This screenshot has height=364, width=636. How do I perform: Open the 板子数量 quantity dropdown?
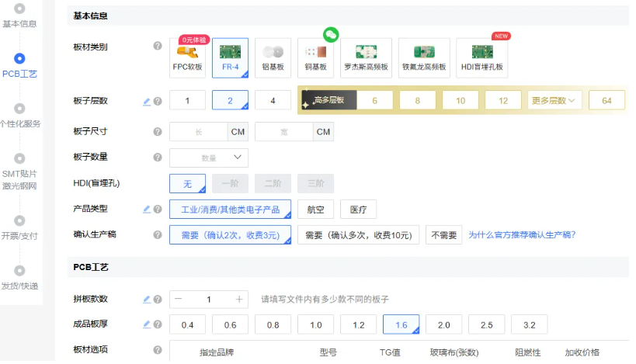[x=209, y=158]
